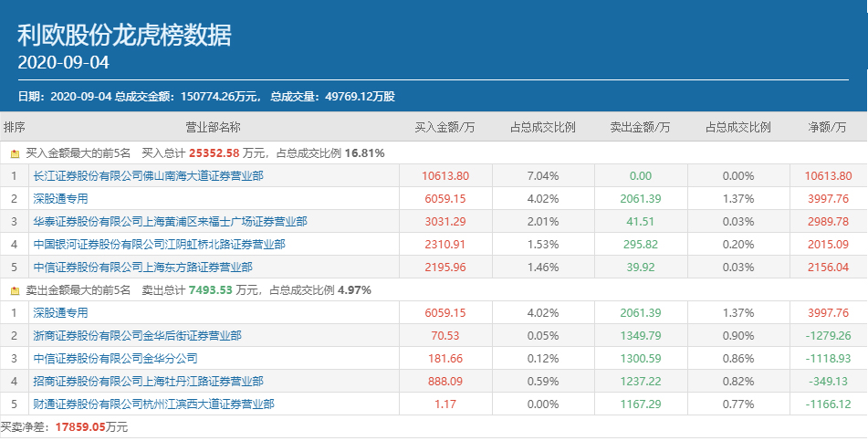Click the 1237.22 sell amount cell

641,381
